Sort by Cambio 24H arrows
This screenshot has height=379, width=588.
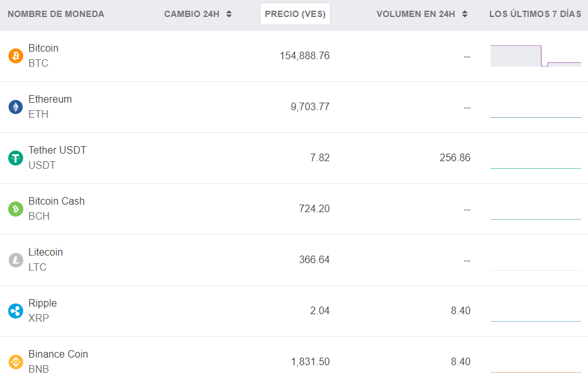coord(229,14)
